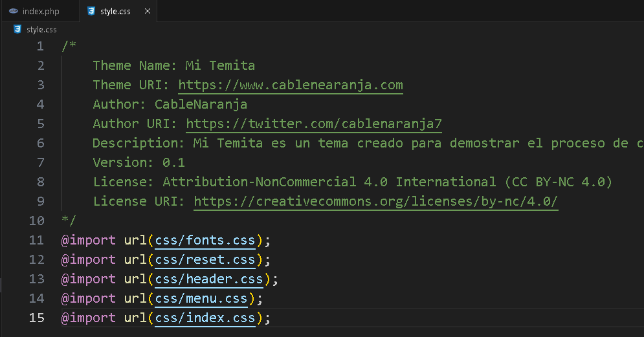Viewport: 644px width, 337px height.
Task: Click the 'Theme Name: Mi Temita' text
Action: [x=173, y=66]
